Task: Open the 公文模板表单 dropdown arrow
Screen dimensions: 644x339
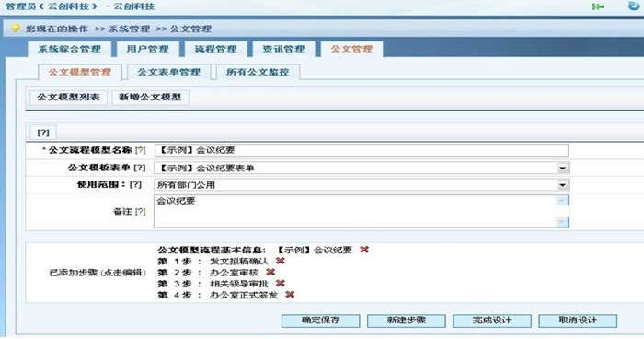Action: click(562, 168)
